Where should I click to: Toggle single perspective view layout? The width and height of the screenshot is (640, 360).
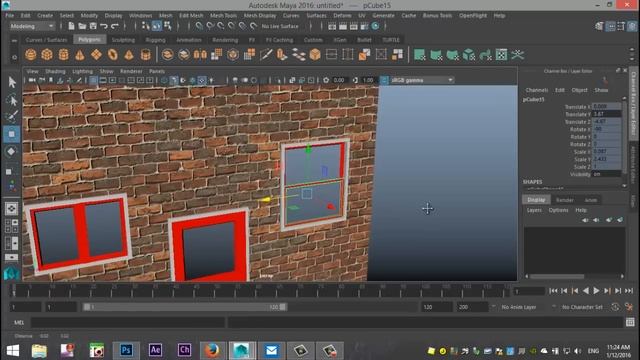tap(11, 209)
